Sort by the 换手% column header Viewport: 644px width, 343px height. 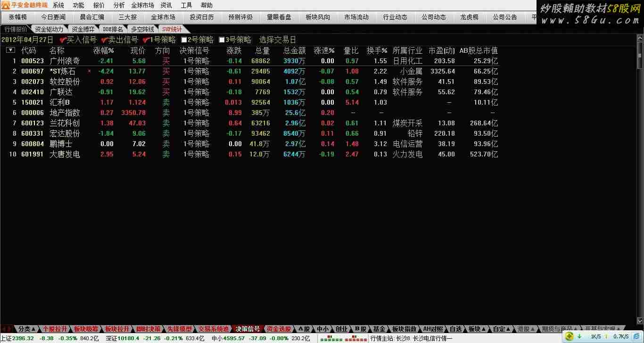click(x=377, y=50)
